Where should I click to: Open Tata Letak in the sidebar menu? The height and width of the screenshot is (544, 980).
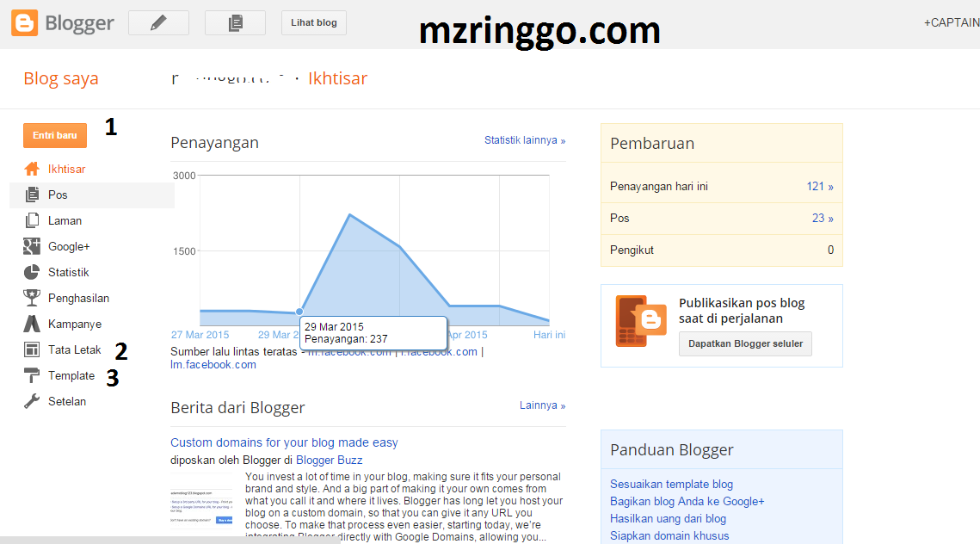[x=74, y=349]
